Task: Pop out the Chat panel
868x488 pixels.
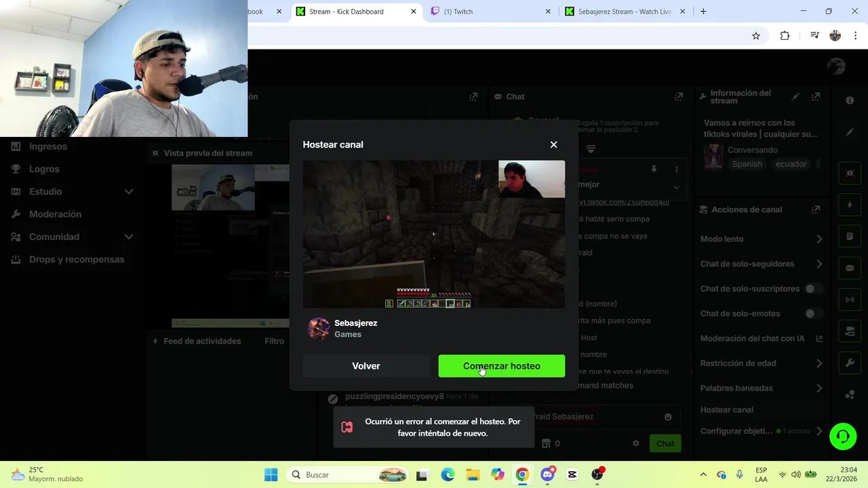Action: point(678,97)
